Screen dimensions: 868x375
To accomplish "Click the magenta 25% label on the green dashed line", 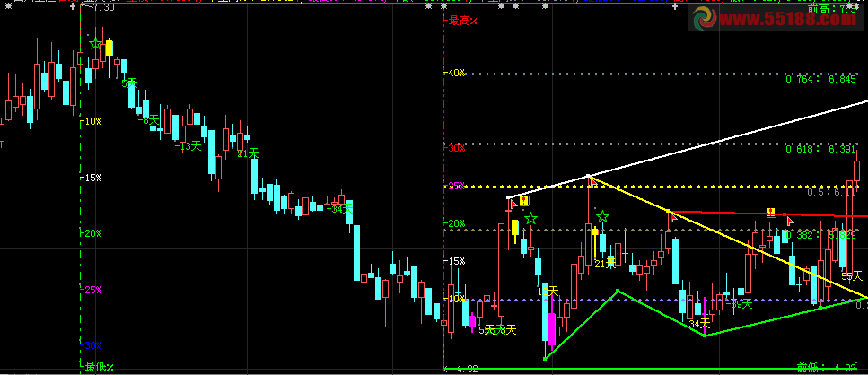I will pos(92,289).
